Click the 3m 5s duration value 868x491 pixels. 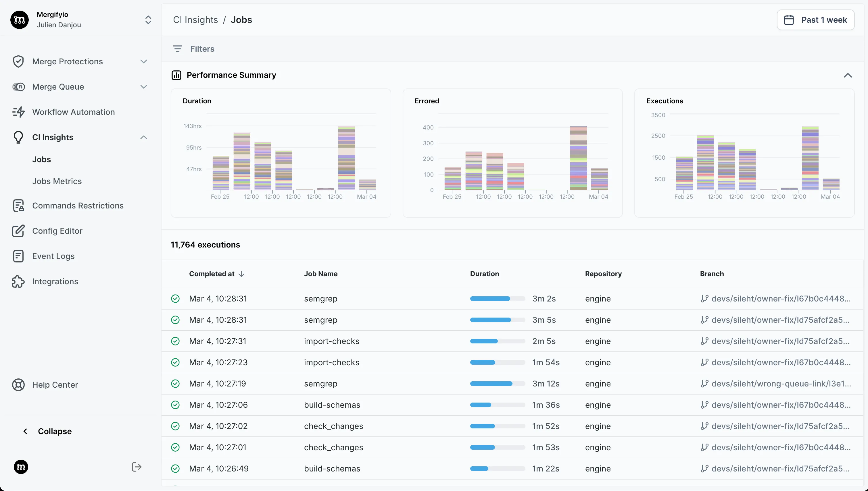pyautogui.click(x=544, y=320)
